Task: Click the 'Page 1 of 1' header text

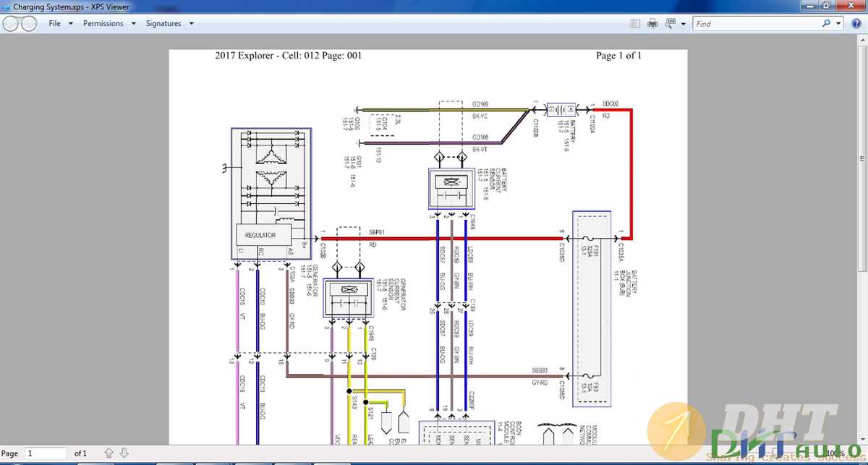Action: (x=618, y=56)
